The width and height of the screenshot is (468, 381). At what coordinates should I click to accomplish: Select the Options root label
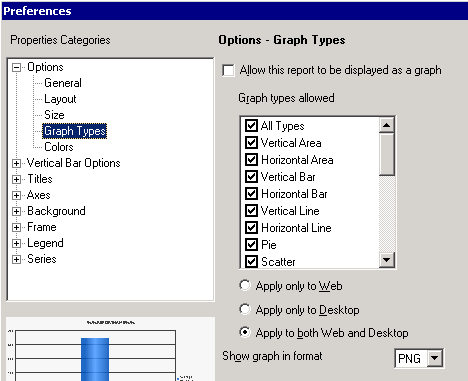click(45, 67)
